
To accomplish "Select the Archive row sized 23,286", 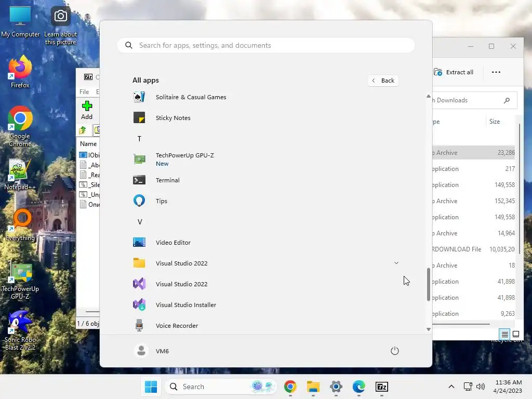I will (x=474, y=153).
